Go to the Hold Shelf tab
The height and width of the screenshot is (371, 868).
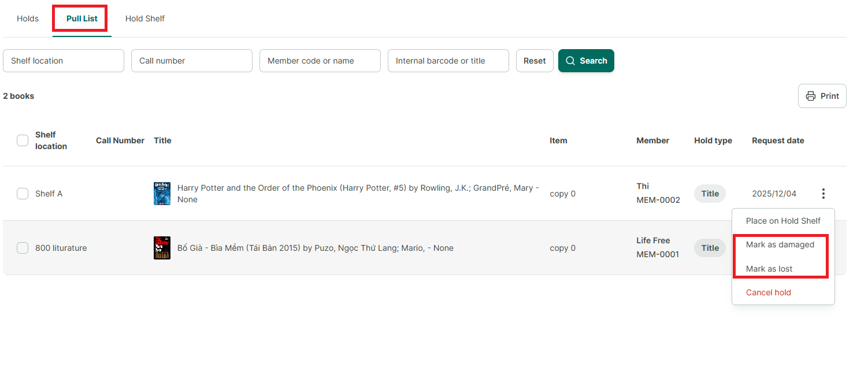[x=145, y=18]
